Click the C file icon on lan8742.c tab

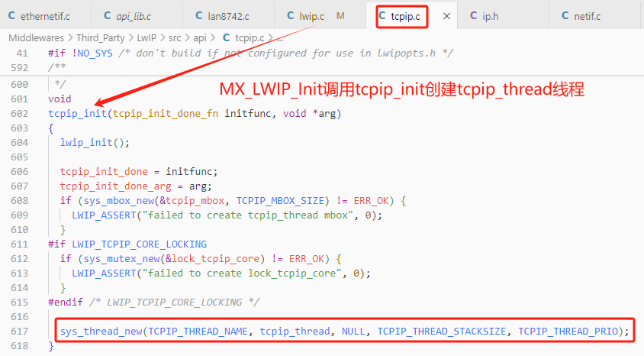199,15
